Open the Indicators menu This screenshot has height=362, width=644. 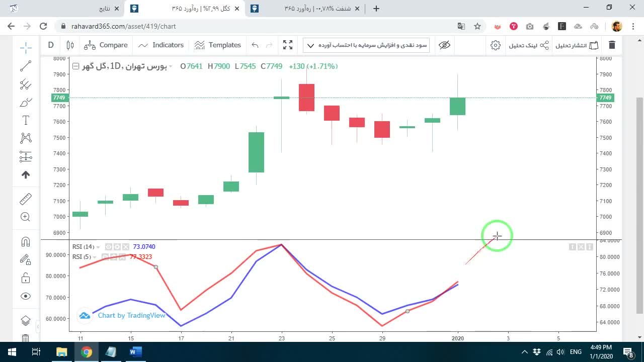[x=161, y=45]
